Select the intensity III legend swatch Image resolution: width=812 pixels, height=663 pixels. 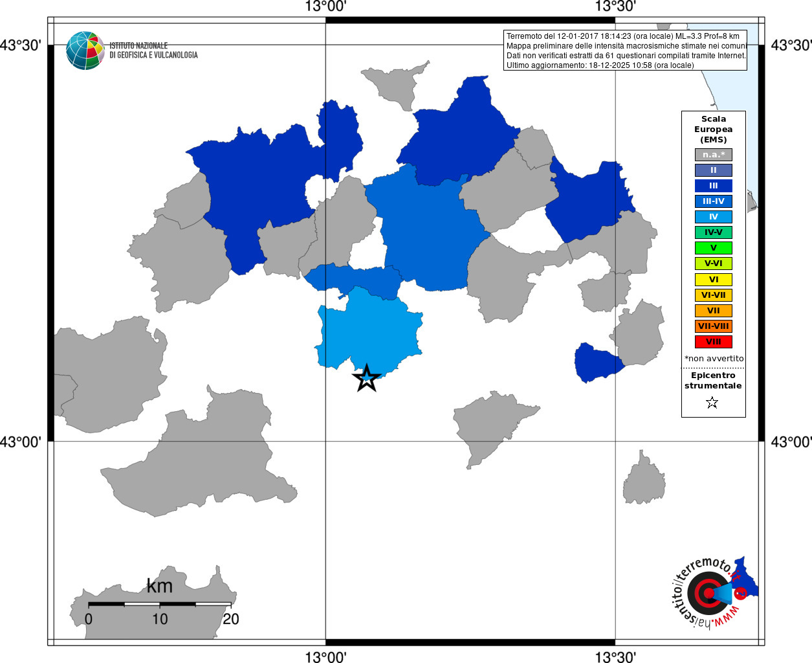pos(714,186)
